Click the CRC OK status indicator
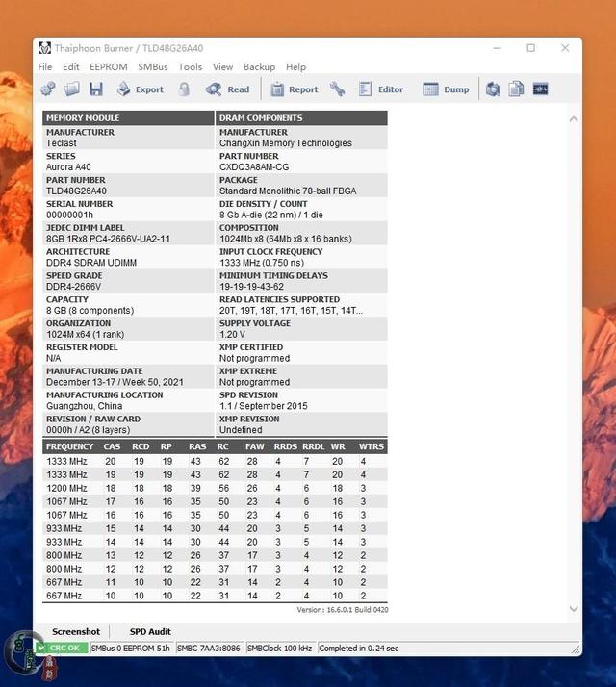 pos(62,648)
